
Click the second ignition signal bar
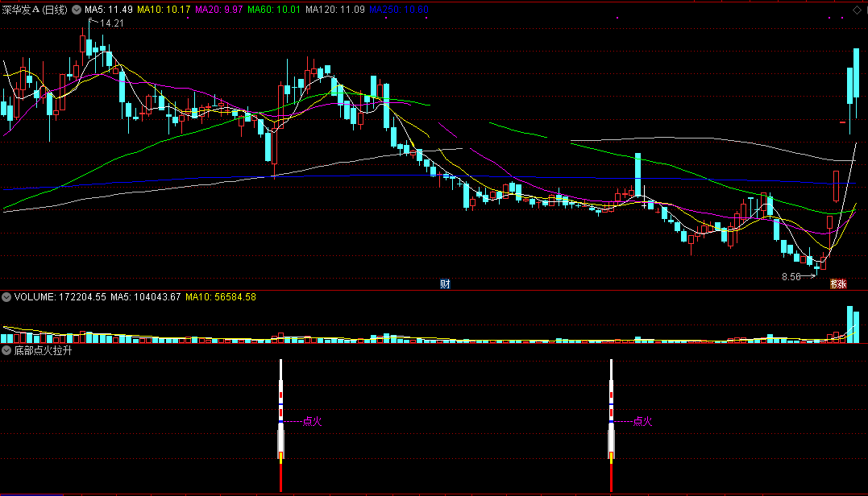[x=611, y=425]
